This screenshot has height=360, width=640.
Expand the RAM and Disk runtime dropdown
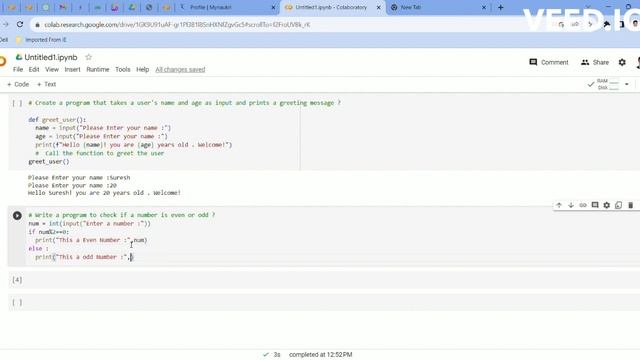pos(627,84)
